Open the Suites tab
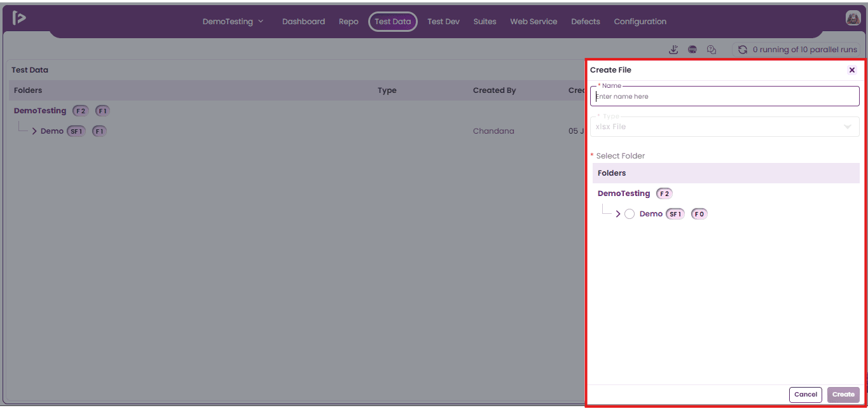 (x=485, y=22)
